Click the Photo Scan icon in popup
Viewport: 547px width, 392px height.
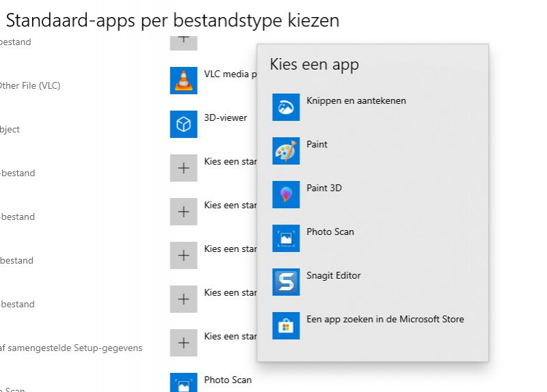286,238
